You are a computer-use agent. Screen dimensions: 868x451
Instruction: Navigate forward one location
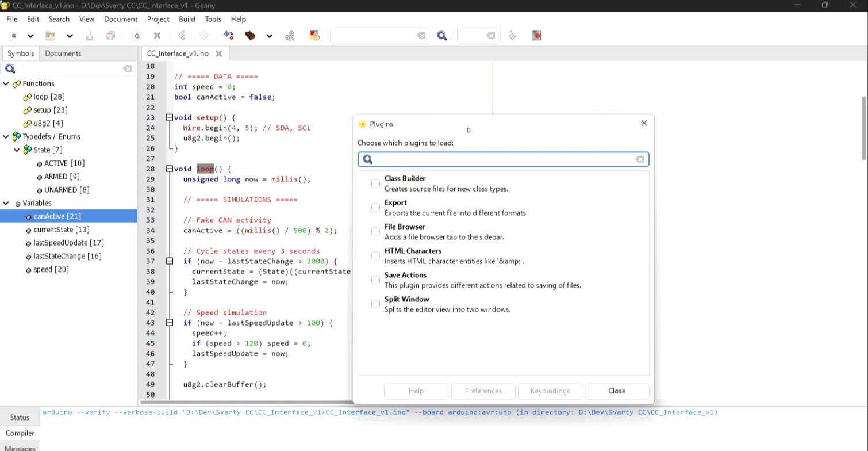click(204, 36)
